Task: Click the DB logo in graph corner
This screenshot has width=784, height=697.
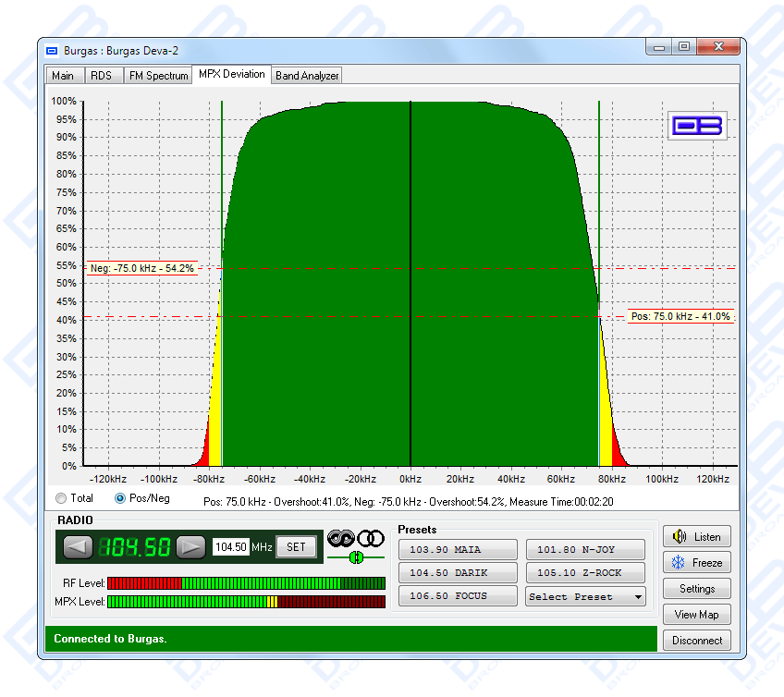Action: pos(697,127)
